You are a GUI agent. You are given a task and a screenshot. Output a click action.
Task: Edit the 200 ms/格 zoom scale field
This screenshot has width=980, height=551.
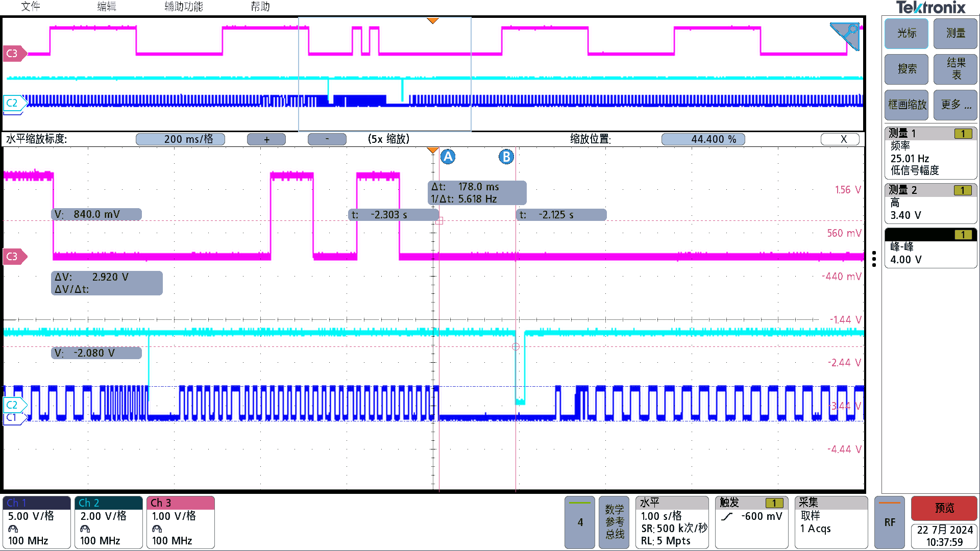180,139
